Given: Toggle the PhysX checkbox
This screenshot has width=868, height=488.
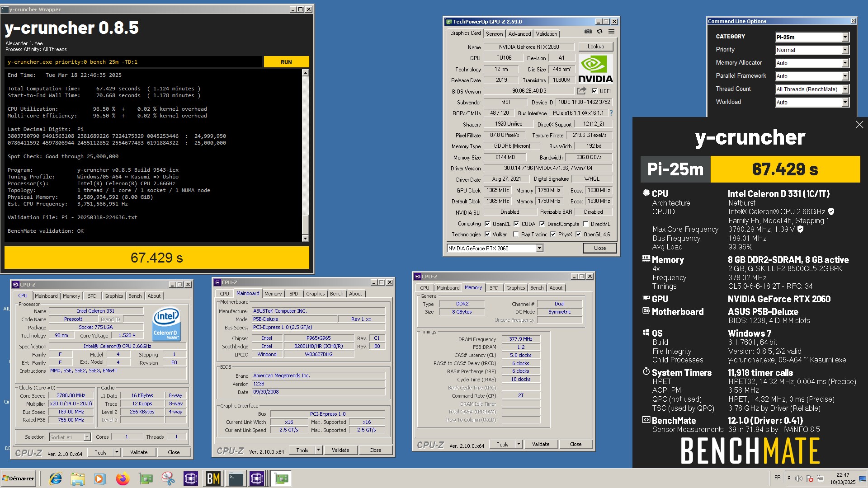Looking at the screenshot, I should (x=553, y=234).
